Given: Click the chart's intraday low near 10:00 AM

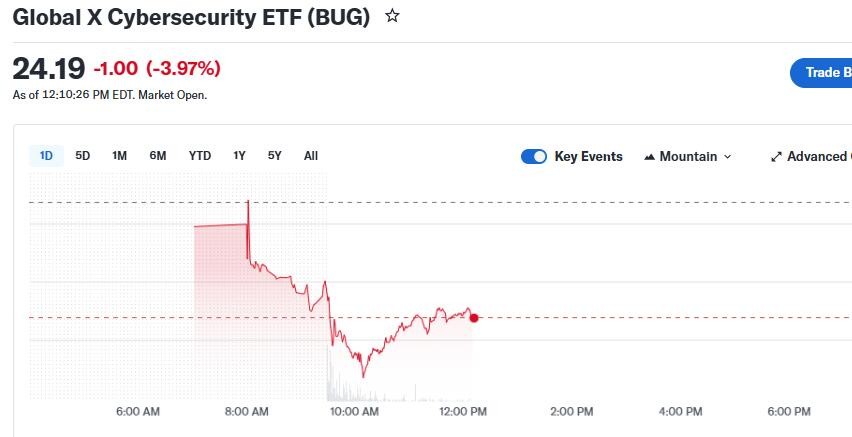Looking at the screenshot, I should tap(363, 376).
